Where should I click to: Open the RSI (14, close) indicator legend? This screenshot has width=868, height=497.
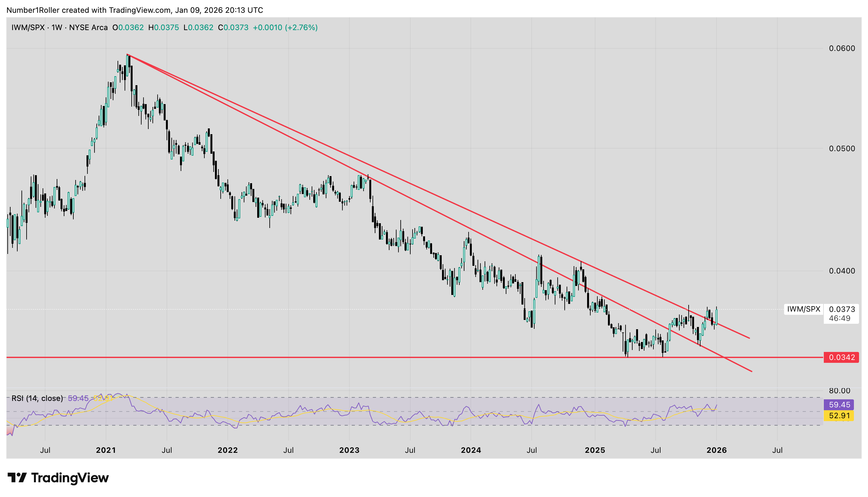37,398
